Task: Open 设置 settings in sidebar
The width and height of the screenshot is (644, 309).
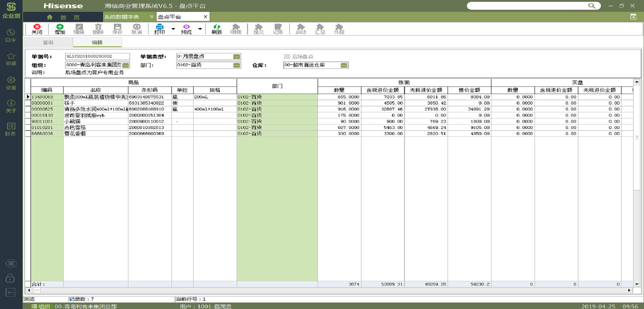Action: pyautogui.click(x=11, y=83)
